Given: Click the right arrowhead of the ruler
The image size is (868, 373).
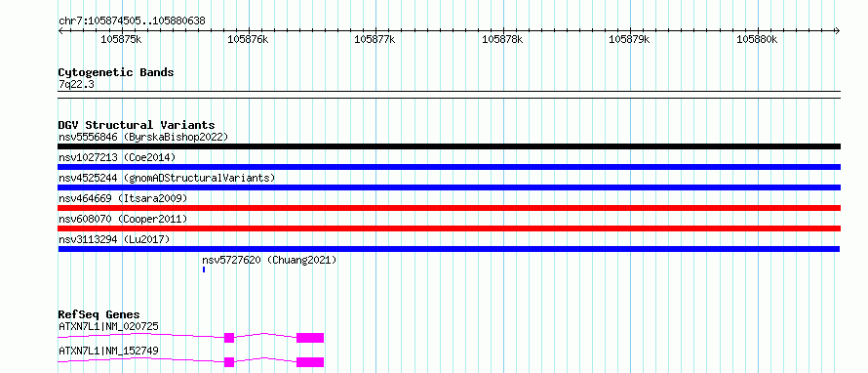Looking at the screenshot, I should point(838,30).
